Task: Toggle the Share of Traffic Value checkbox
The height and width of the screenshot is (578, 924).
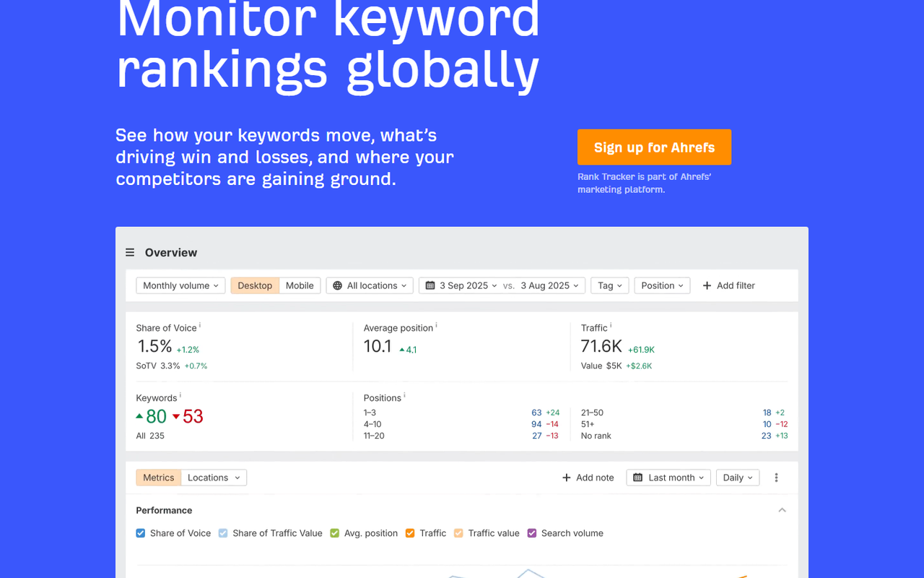Action: pyautogui.click(x=223, y=533)
